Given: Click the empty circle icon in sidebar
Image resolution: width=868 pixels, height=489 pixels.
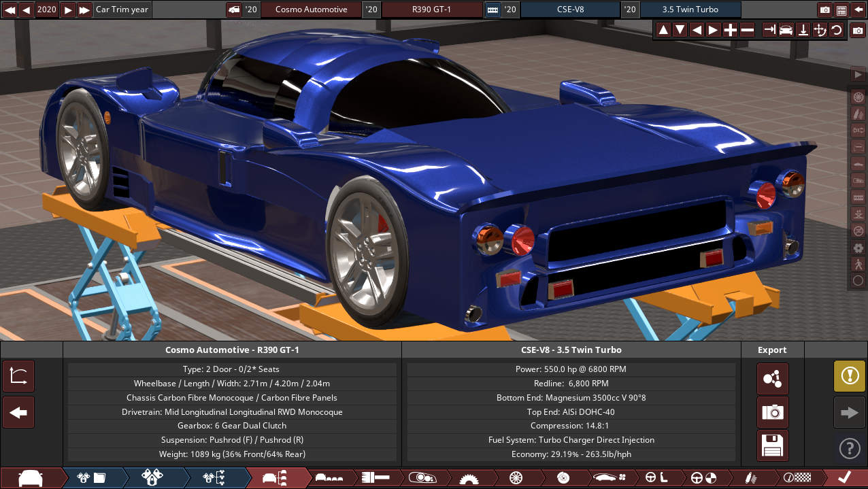Looking at the screenshot, I should 858,280.
